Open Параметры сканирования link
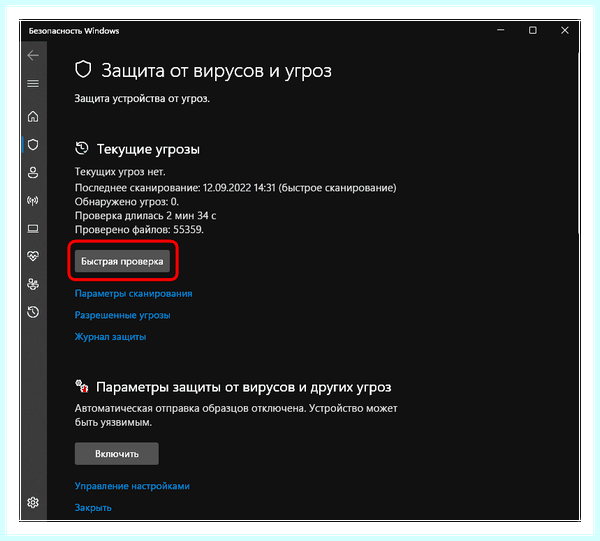This screenshot has width=600, height=541. [134, 294]
